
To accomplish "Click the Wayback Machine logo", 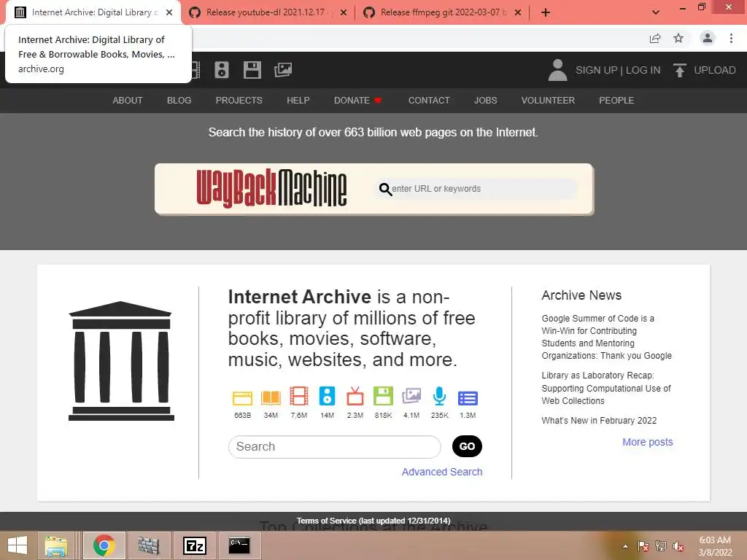I will 271,188.
